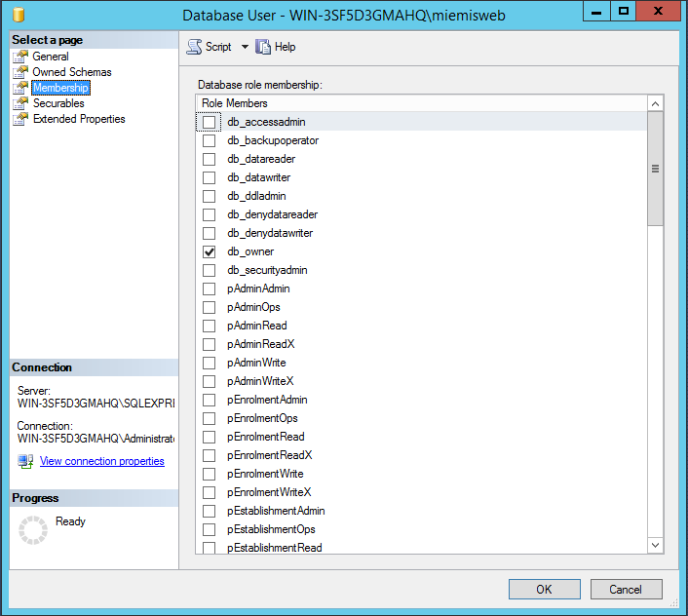Viewport: 688px width, 616px height.
Task: Enable the db_datareader role checkbox
Action: click(x=209, y=159)
